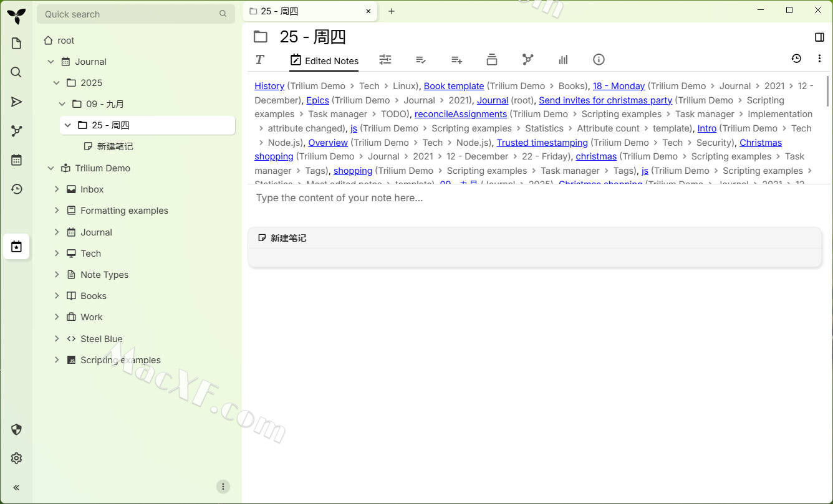Expand the Inbox tree node
This screenshot has height=504, width=833.
[57, 189]
